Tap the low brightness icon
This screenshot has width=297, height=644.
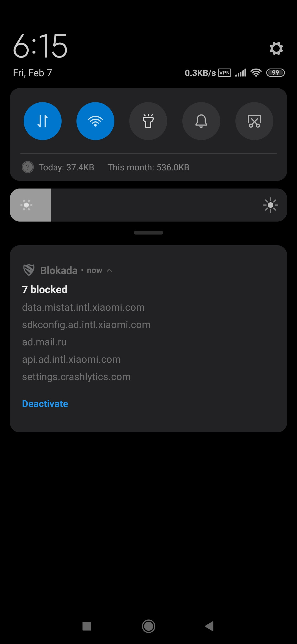tap(26, 205)
